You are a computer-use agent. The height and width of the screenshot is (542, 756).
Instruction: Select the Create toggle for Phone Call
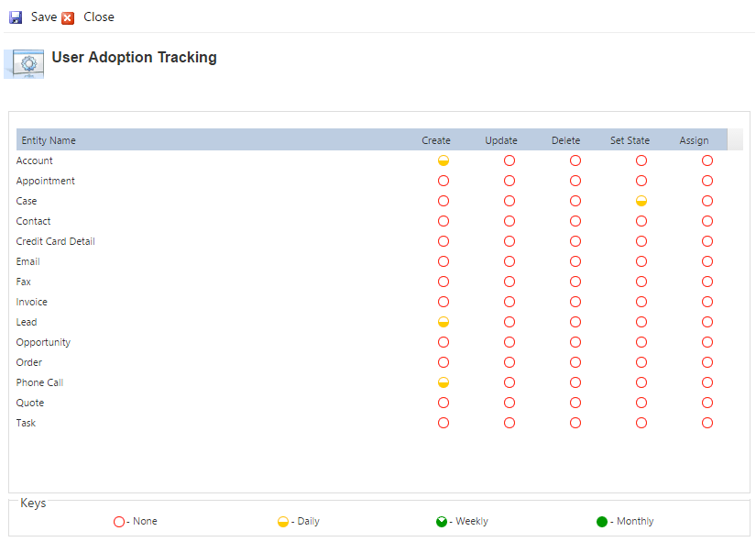pos(444,382)
